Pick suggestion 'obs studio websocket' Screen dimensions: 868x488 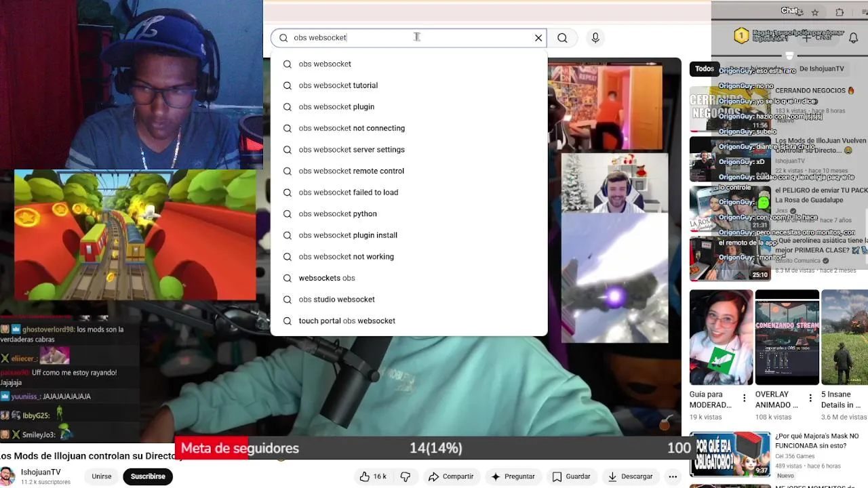tap(409, 299)
